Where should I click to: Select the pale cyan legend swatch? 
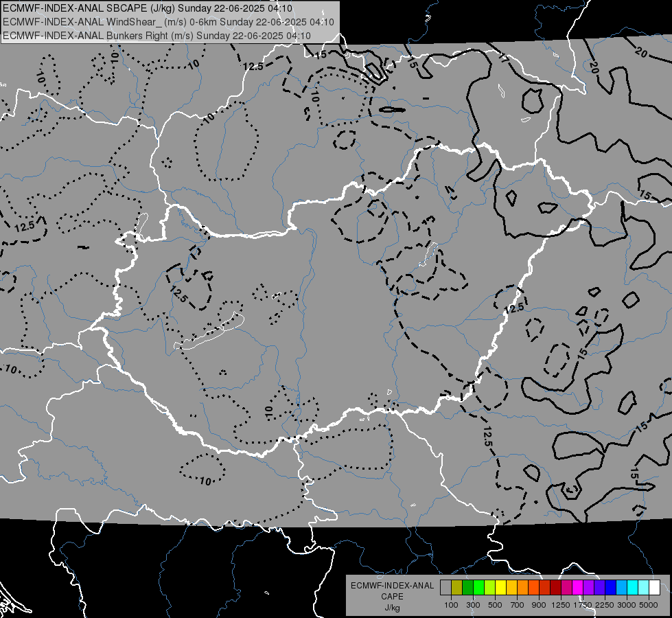click(x=644, y=587)
